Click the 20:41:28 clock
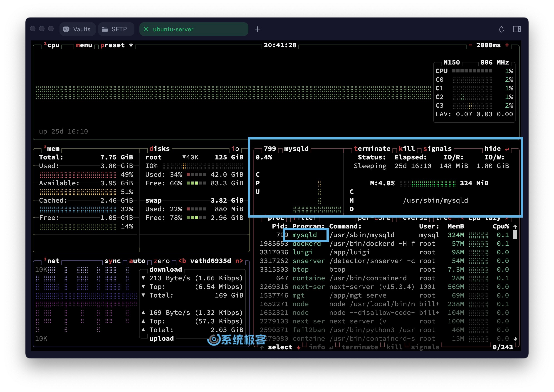The height and width of the screenshot is (392, 554). 280,45
